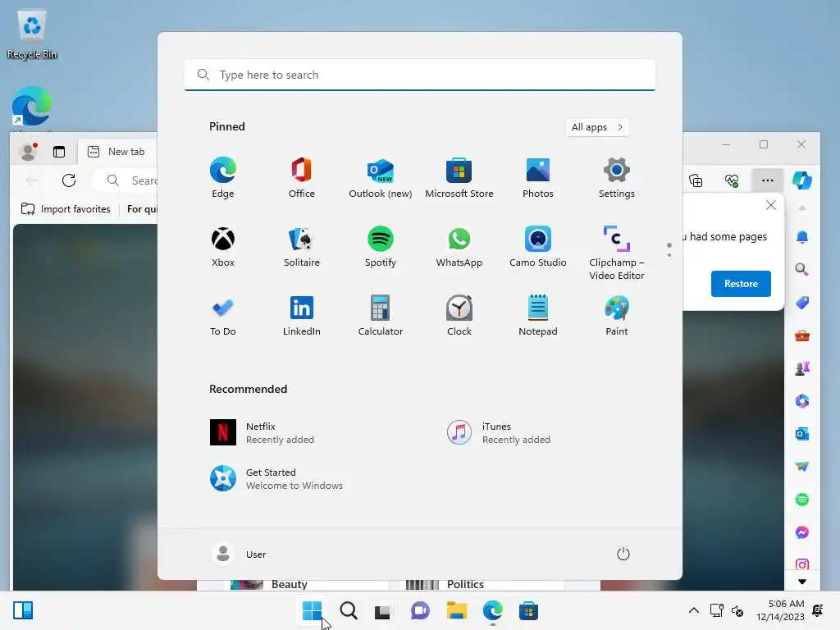Refresh the page in Edge
The image size is (840, 630).
point(69,180)
